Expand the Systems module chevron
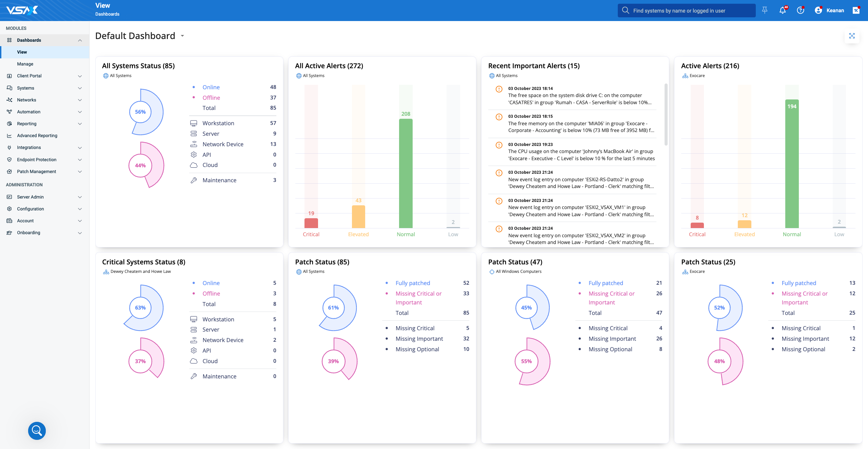Viewport: 868px width, 449px height. [x=80, y=88]
